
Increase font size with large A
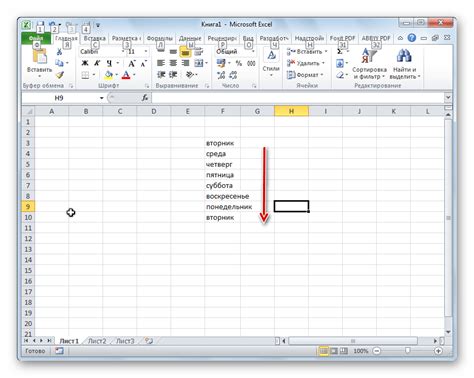pos(132,63)
